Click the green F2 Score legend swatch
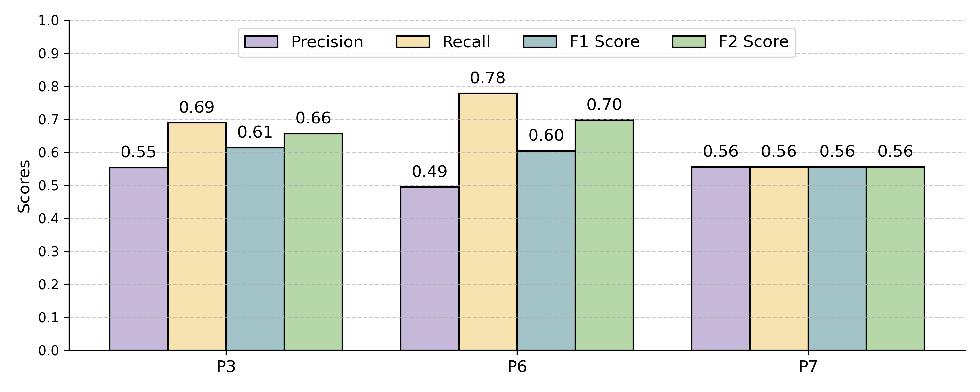This screenshot has height=392, width=980. pyautogui.click(x=689, y=41)
